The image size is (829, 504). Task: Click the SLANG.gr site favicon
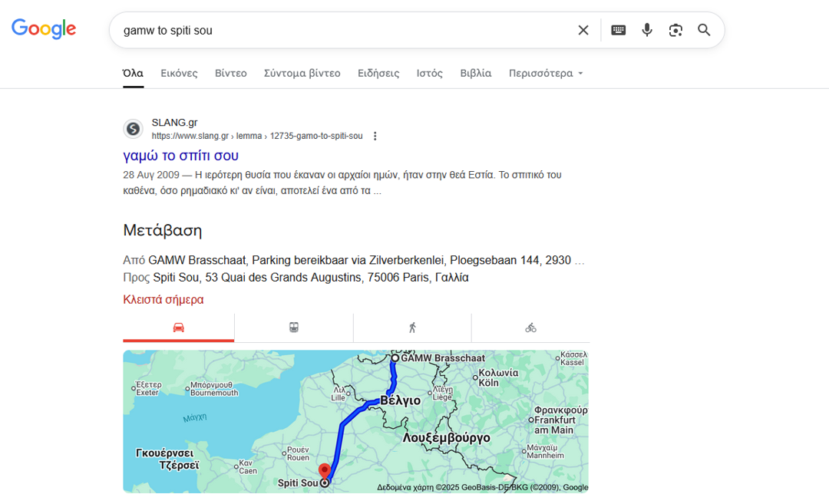coord(134,129)
